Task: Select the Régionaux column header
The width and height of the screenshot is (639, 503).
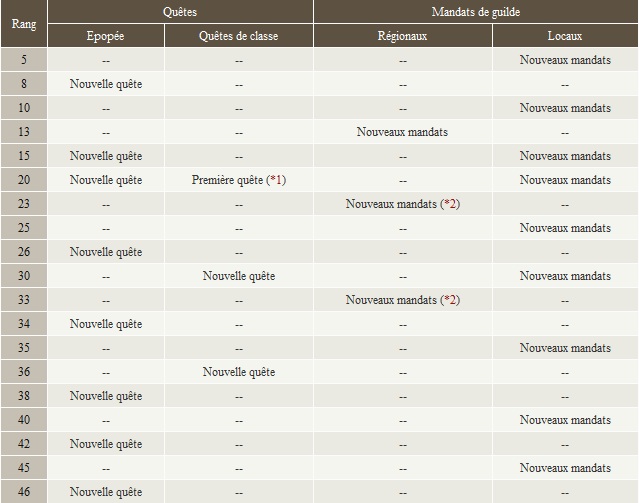Action: click(x=402, y=36)
